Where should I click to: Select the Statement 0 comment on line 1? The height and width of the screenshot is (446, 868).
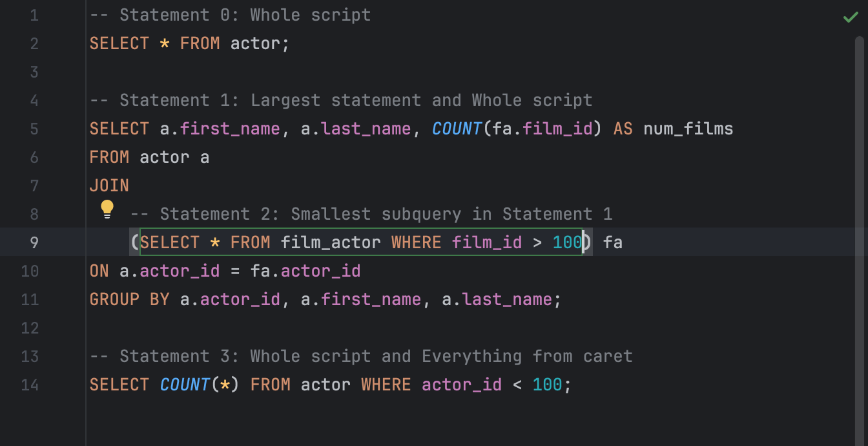(229, 14)
